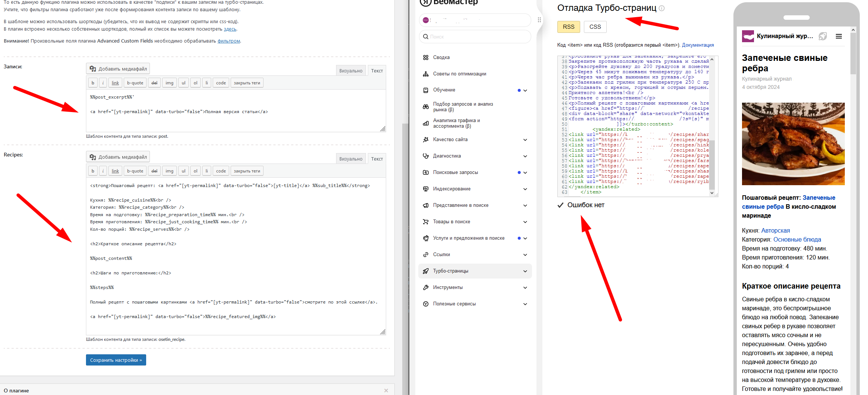Select the CSS tab in Turbo debugger
This screenshot has height=395, width=868.
(x=595, y=27)
